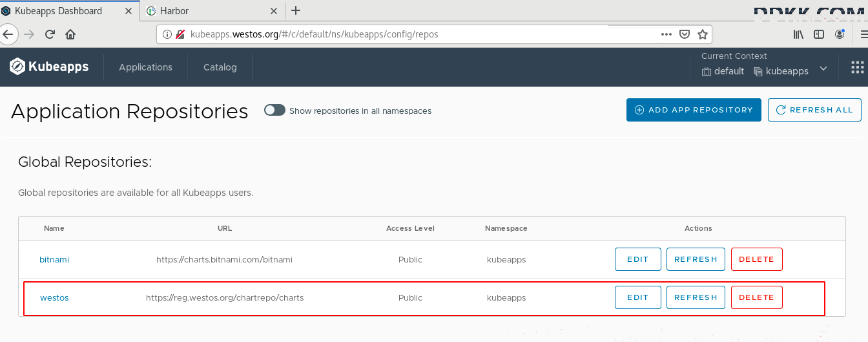Delete the bitnami repository

pos(756,259)
